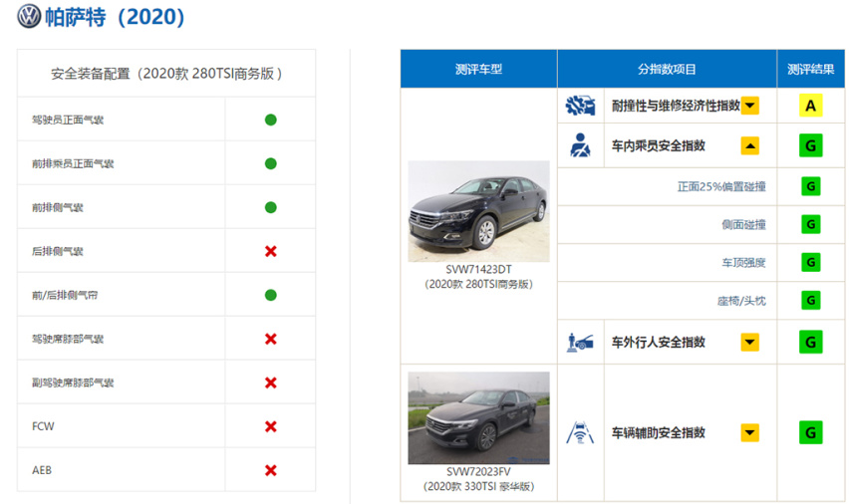Click the 前排侧气囊 row label
Screen dimensions: 849x504
[58, 208]
